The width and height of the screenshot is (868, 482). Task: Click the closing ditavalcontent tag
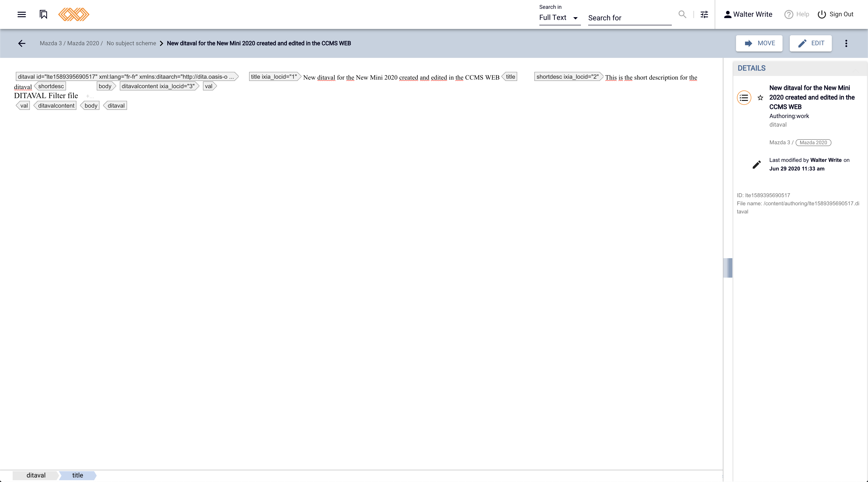point(55,106)
